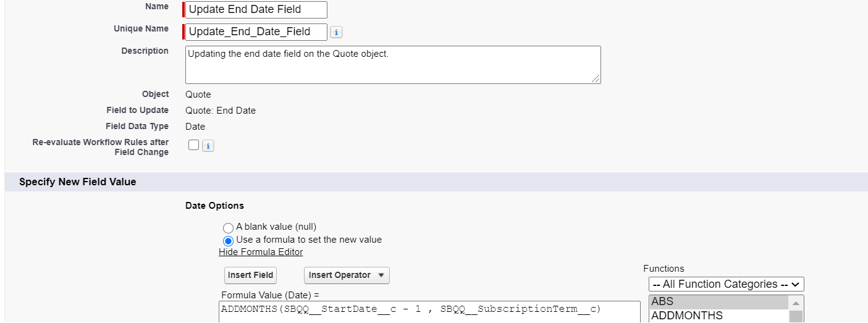
Task: Click the Hide Formula Editor link
Action: coord(261,252)
